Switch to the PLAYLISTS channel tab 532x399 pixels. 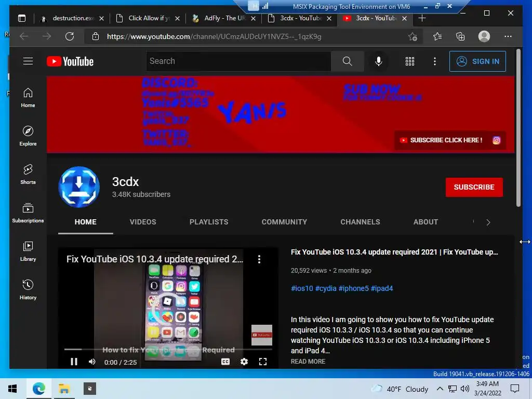[209, 222]
